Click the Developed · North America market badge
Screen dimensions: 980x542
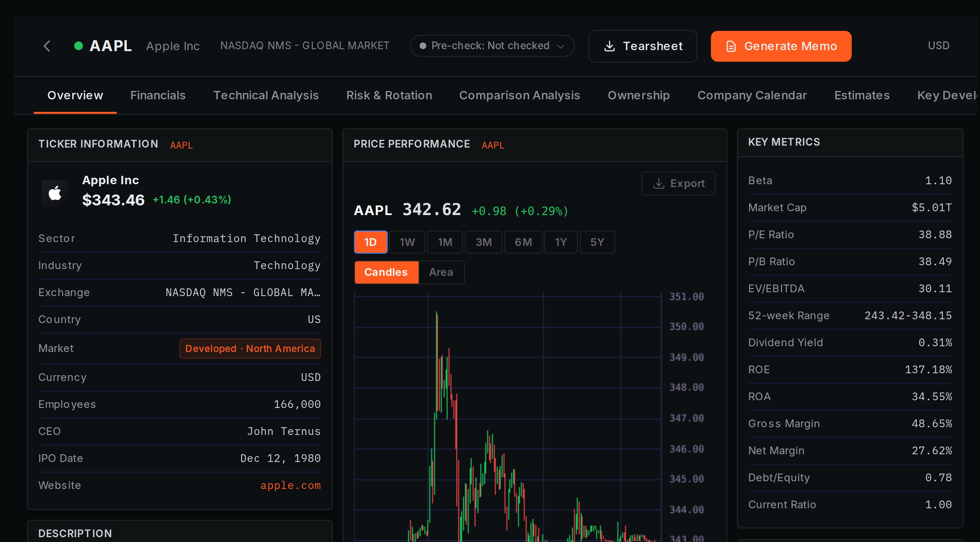[250, 348]
